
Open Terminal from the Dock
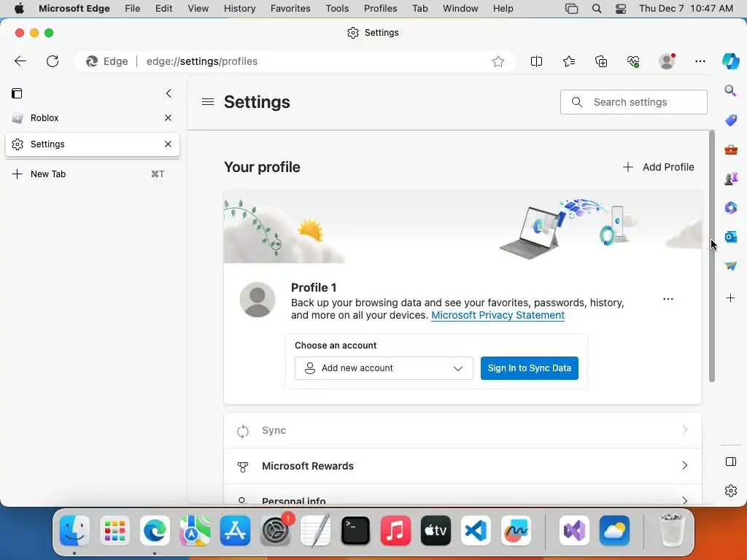[x=355, y=530]
